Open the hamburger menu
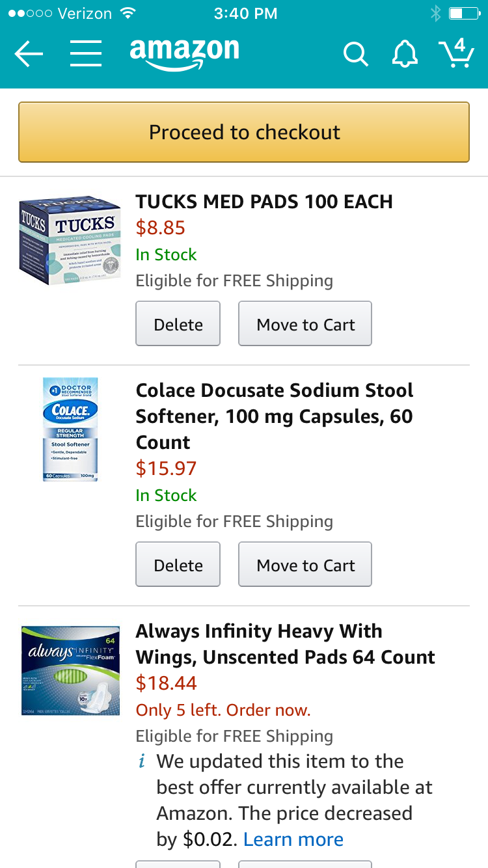Screen dimensions: 488x868 (86, 54)
